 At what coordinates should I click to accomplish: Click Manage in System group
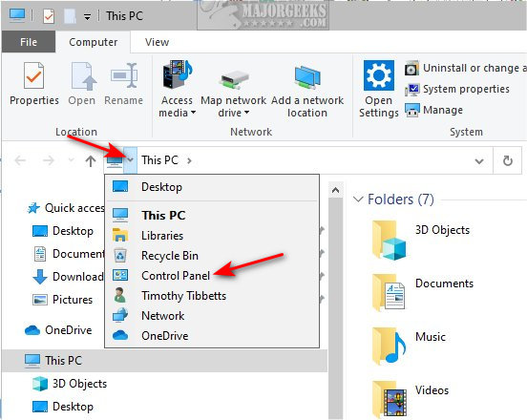click(433, 110)
